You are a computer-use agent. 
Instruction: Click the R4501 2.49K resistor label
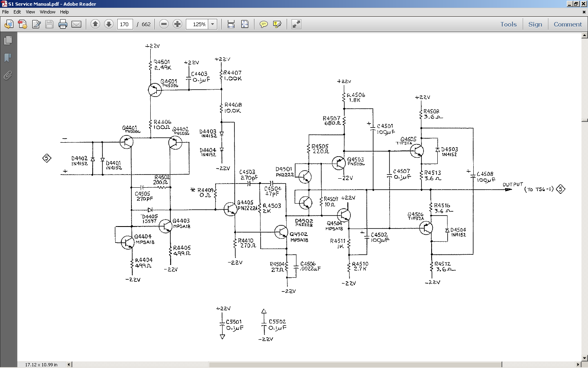(162, 65)
